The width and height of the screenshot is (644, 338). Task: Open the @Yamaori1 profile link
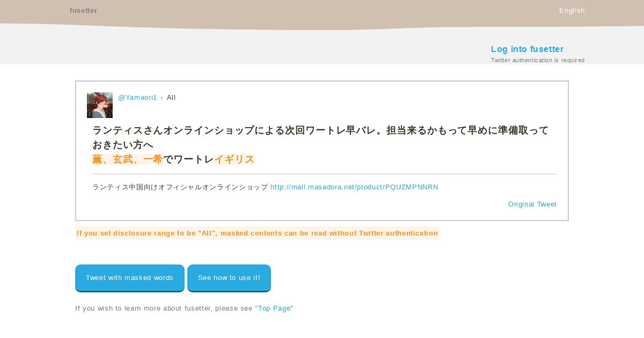pyautogui.click(x=137, y=98)
